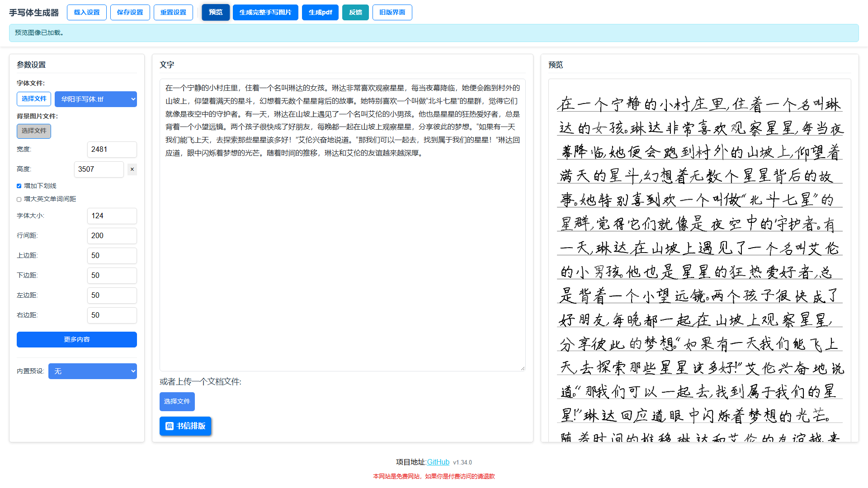The image size is (868, 488).
Task: Focus the 高度 height input field
Action: click(x=99, y=169)
